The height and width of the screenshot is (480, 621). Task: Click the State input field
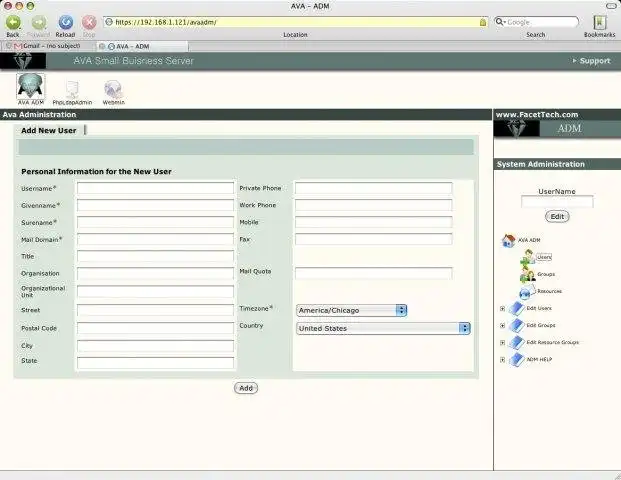[155, 363]
